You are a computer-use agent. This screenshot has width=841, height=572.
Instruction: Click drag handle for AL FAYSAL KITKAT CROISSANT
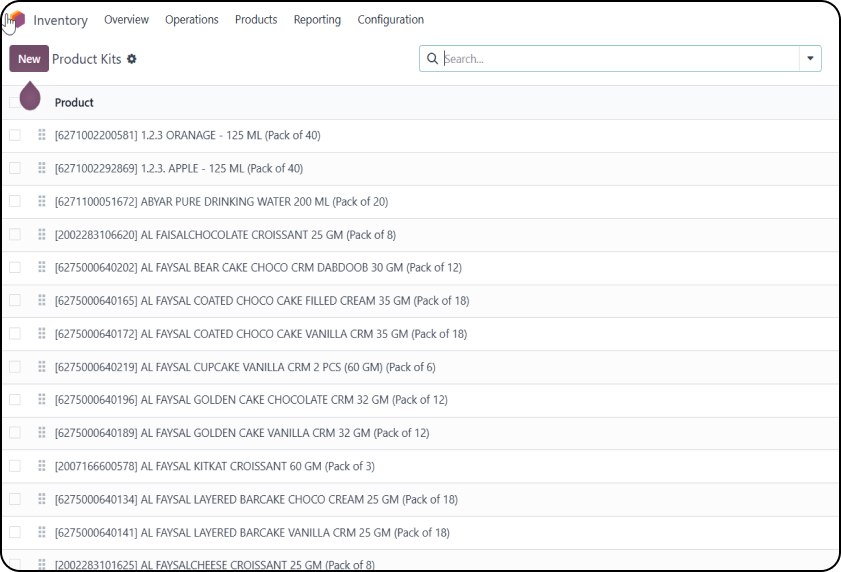(x=42, y=466)
